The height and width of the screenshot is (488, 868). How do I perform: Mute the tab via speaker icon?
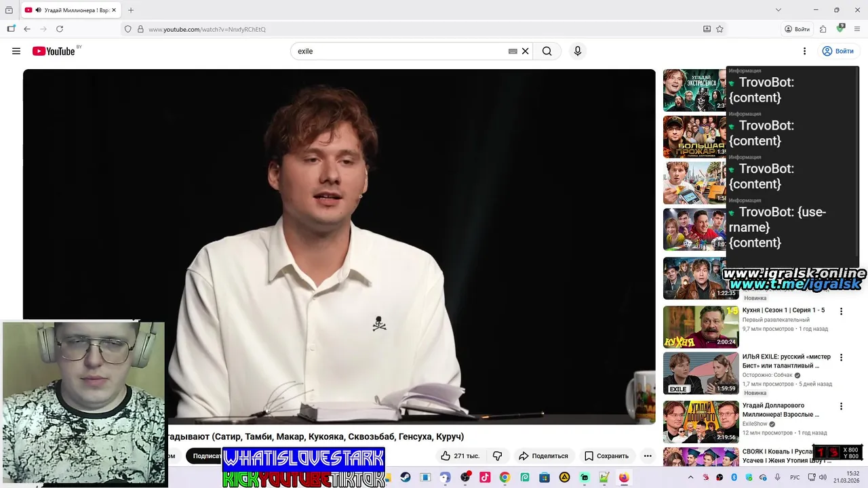click(38, 10)
